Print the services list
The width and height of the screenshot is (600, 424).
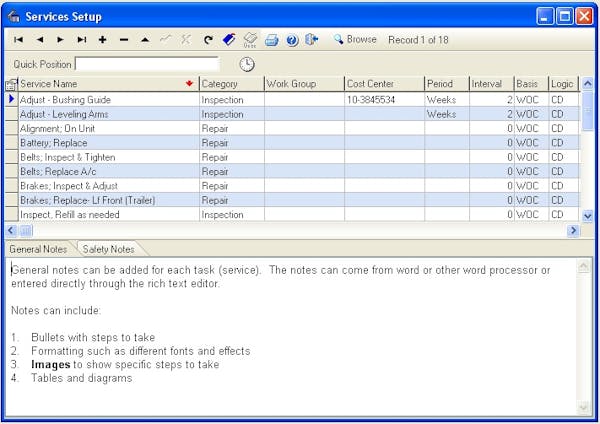tap(271, 40)
